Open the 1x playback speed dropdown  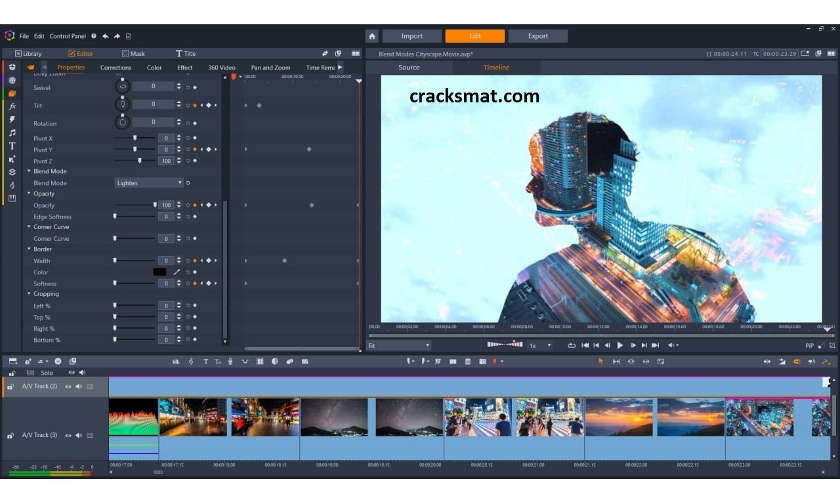(x=541, y=345)
